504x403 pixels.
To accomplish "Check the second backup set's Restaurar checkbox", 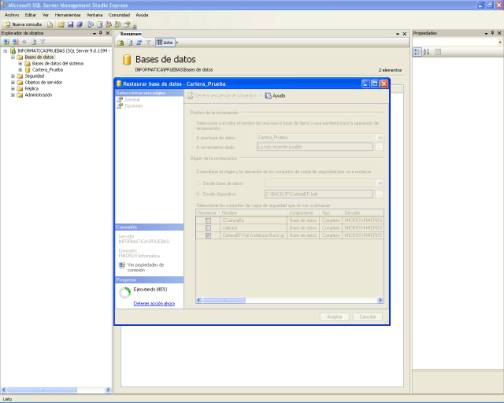I will click(x=208, y=228).
